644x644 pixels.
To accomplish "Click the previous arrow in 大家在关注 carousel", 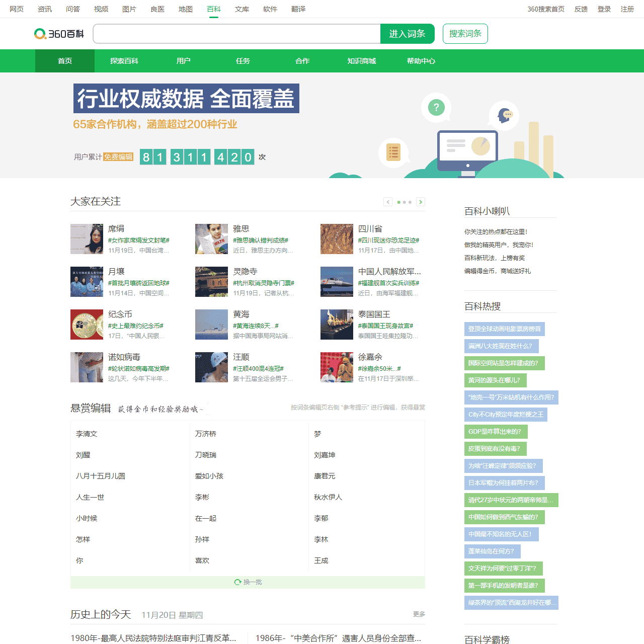I will pyautogui.click(x=388, y=201).
